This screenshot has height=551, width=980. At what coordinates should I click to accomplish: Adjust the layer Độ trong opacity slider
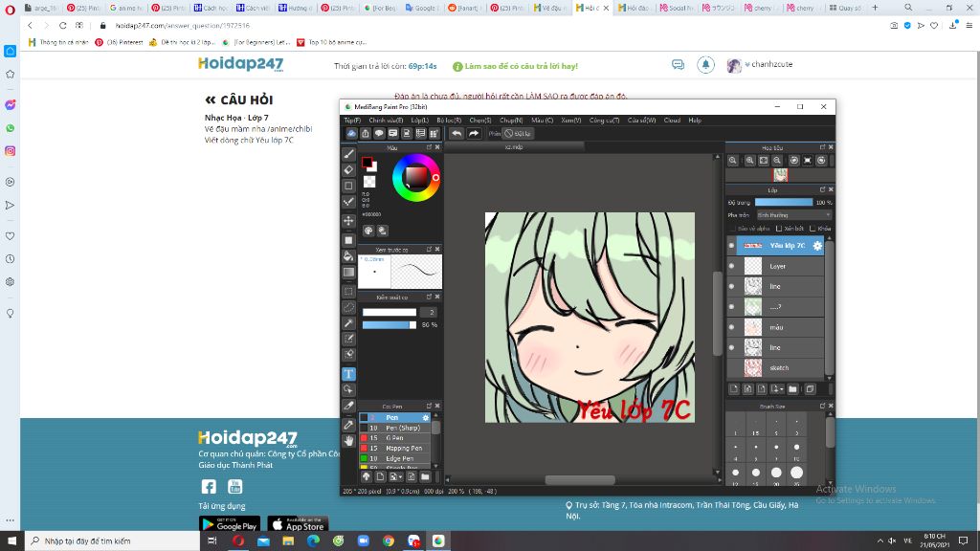click(784, 203)
